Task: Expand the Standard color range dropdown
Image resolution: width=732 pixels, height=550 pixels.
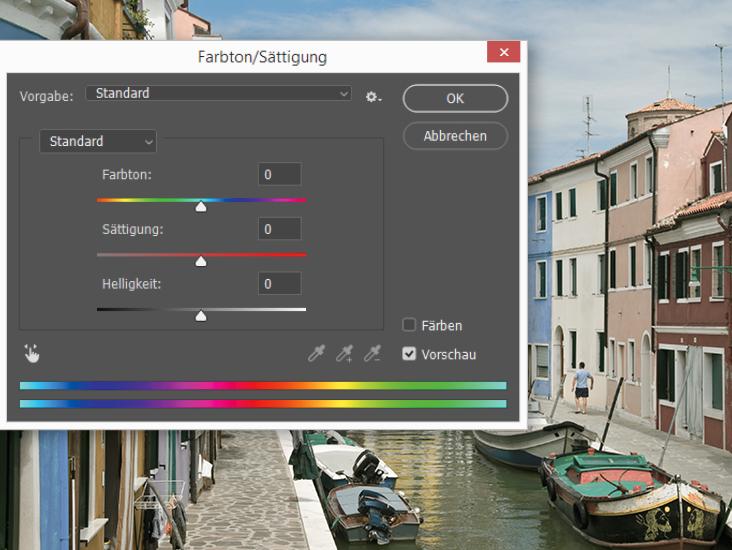Action: (98, 142)
